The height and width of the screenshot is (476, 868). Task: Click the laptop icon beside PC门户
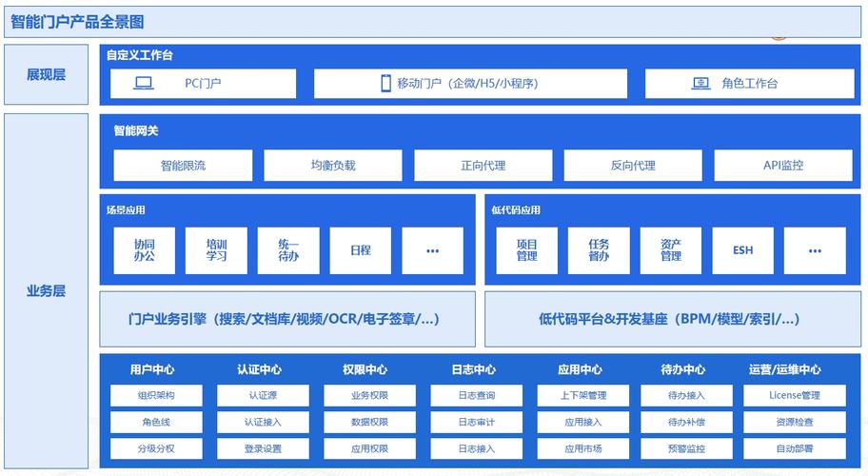click(x=144, y=84)
